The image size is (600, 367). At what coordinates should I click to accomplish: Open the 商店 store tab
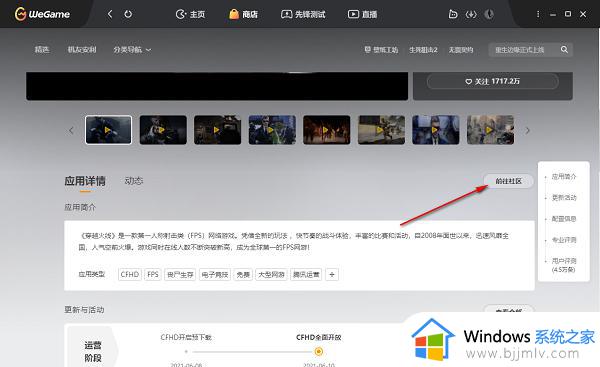243,14
